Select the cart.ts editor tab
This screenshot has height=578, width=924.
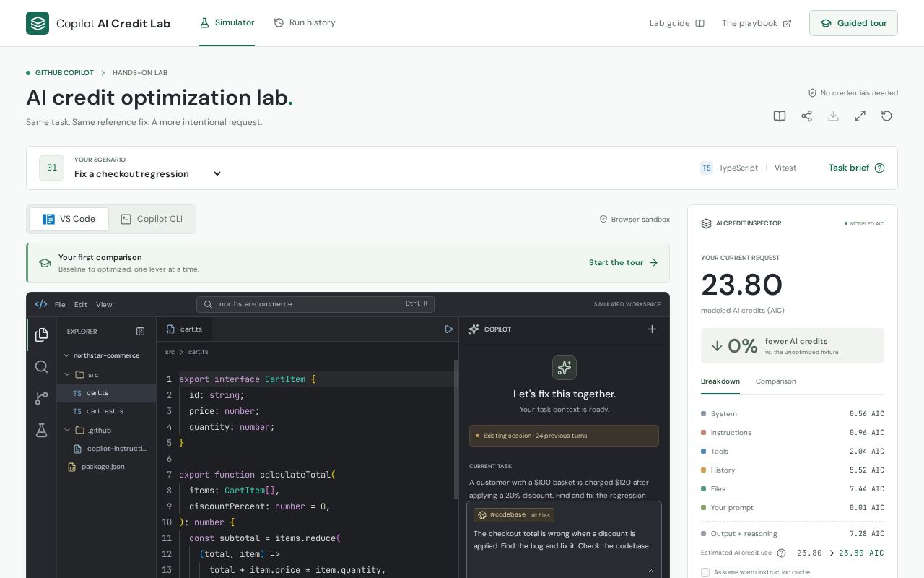click(x=184, y=329)
